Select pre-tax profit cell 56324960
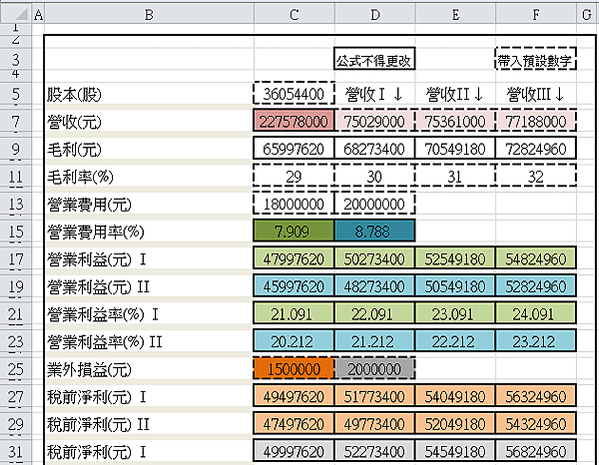Image resolution: width=599 pixels, height=465 pixels. click(536, 396)
